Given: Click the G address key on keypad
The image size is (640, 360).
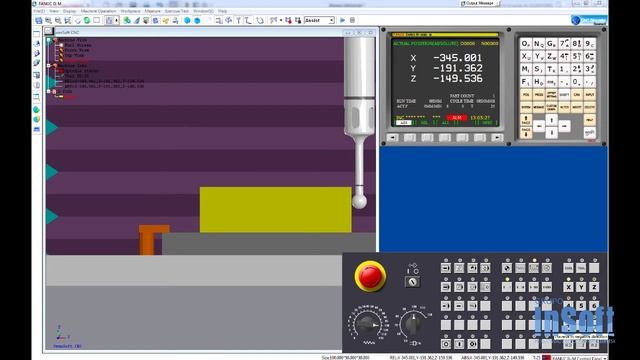Looking at the screenshot, I should coord(551,43).
